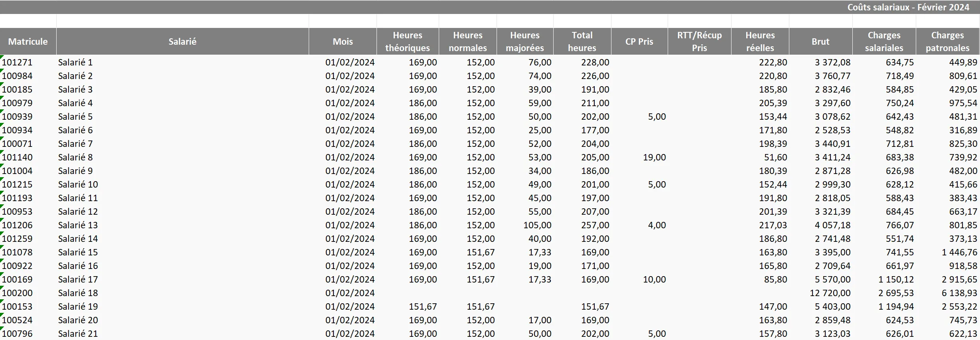Click heures réelles value 147,00
This screenshot has width=980, height=340.
[x=773, y=306]
